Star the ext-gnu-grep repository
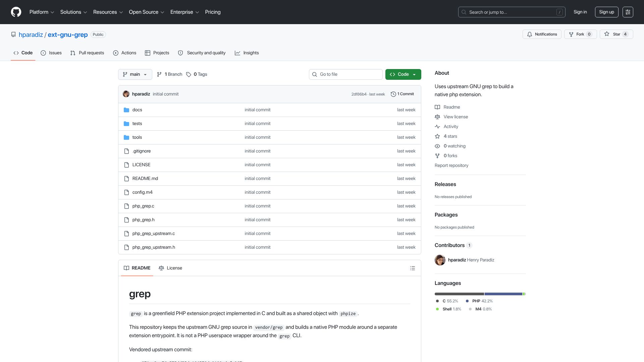This screenshot has width=644, height=362. click(616, 34)
